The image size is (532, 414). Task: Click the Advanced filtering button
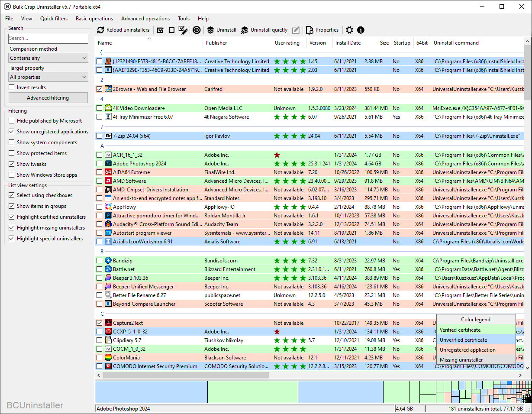48,98
